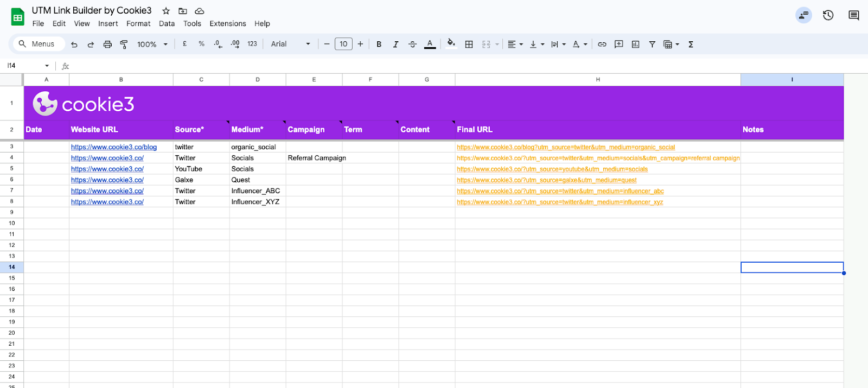Toggle Strikethrough formatting
Image resolution: width=868 pixels, height=388 pixels.
coord(412,44)
